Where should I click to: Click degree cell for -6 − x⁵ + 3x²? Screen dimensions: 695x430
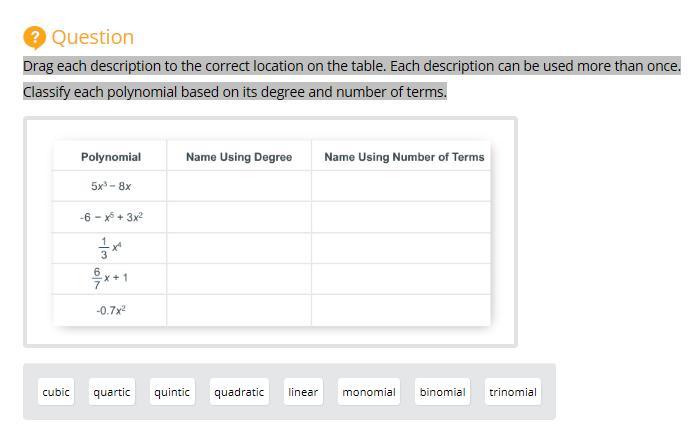239,217
